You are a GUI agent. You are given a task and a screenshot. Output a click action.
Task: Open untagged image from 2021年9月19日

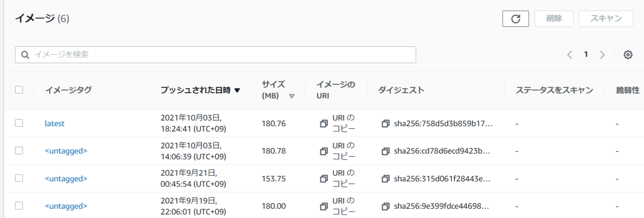click(65, 206)
